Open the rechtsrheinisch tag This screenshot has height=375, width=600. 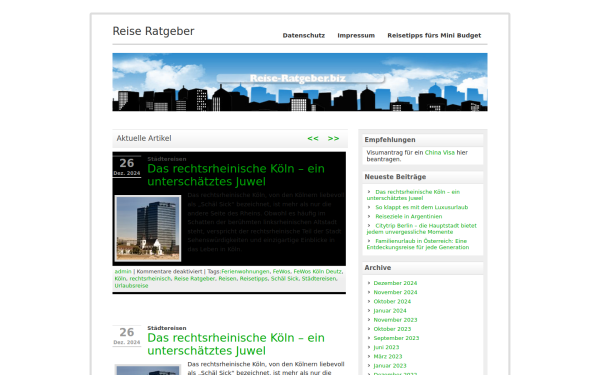click(150, 279)
